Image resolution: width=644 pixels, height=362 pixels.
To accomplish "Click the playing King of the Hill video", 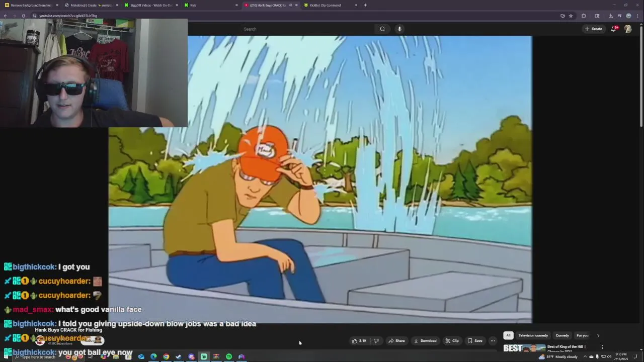I will pos(320,179).
